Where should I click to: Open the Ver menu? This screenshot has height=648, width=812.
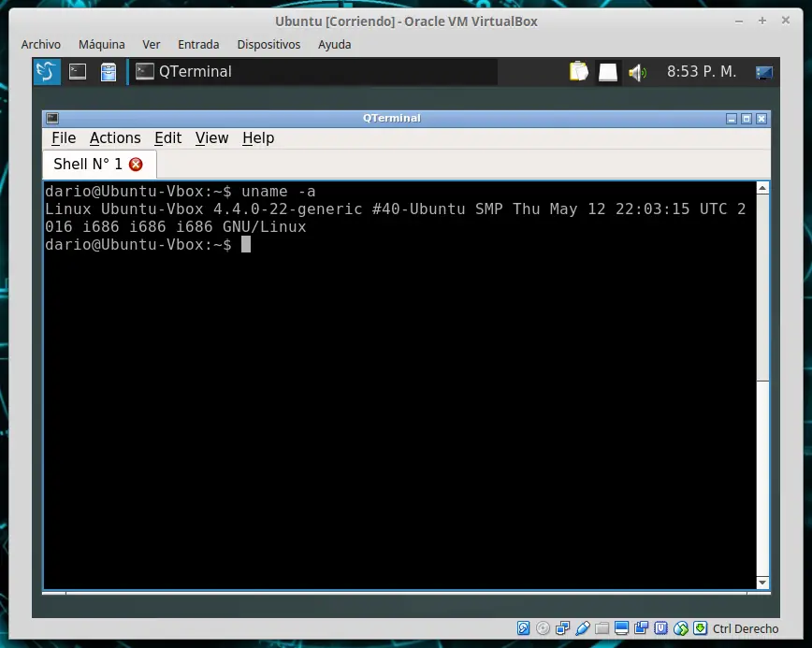tap(152, 45)
